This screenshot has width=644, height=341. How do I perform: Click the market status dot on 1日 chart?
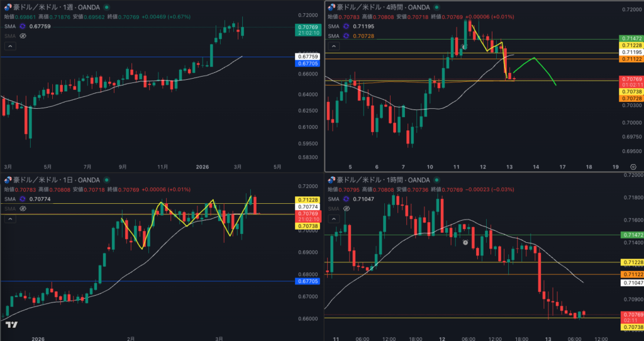tap(107, 180)
